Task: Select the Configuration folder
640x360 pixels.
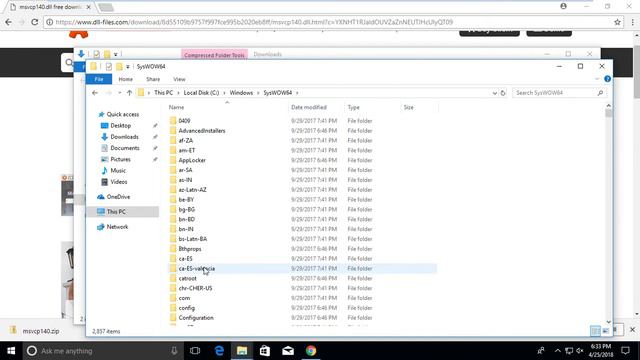Action: tap(196, 318)
